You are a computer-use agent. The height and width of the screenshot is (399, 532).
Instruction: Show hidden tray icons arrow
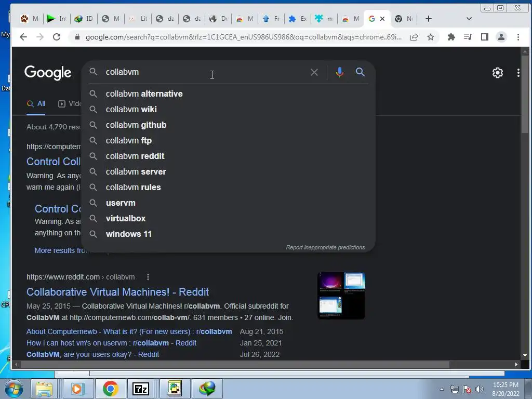click(x=442, y=389)
